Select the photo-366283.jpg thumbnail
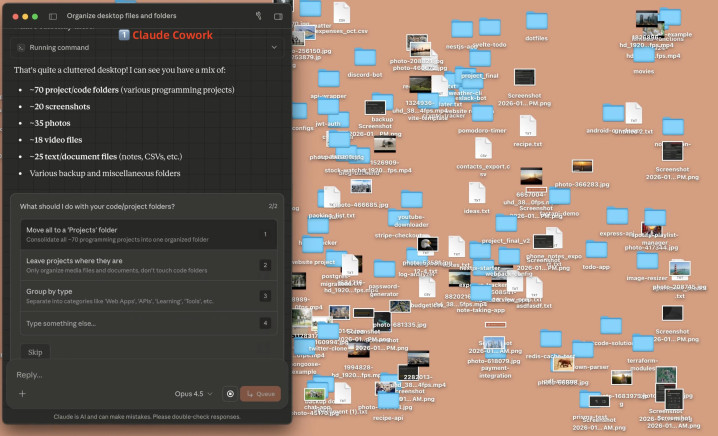Viewport: 718px width, 436px height. 582,167
